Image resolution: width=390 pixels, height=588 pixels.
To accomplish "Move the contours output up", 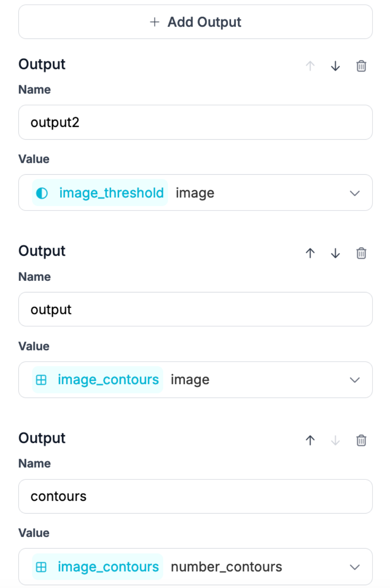I will [310, 440].
